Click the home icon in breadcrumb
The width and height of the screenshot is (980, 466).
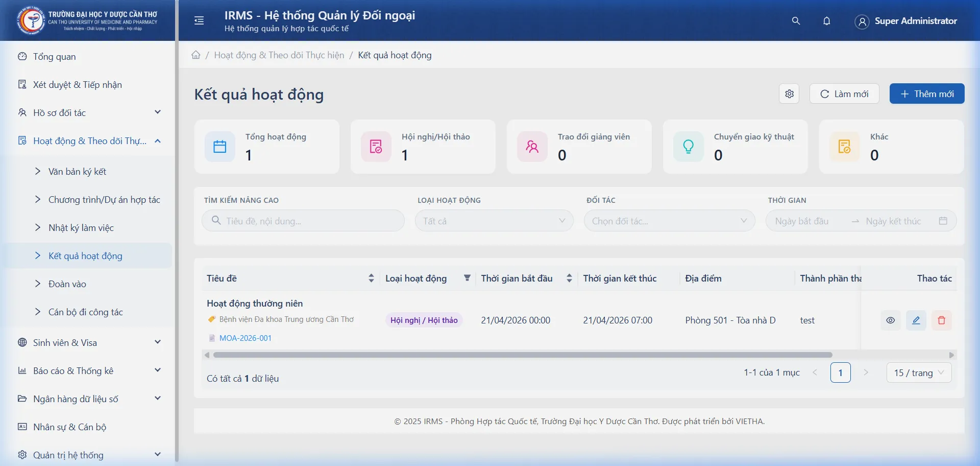(196, 55)
